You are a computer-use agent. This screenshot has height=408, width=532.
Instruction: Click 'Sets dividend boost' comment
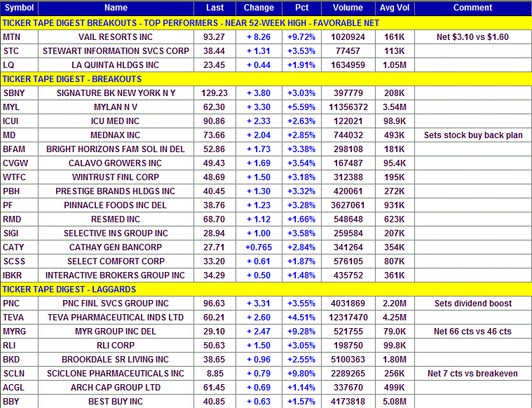coord(473,303)
